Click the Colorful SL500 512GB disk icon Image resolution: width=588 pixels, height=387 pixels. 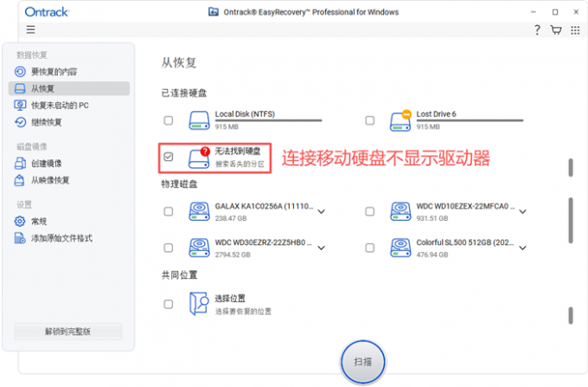401,248
